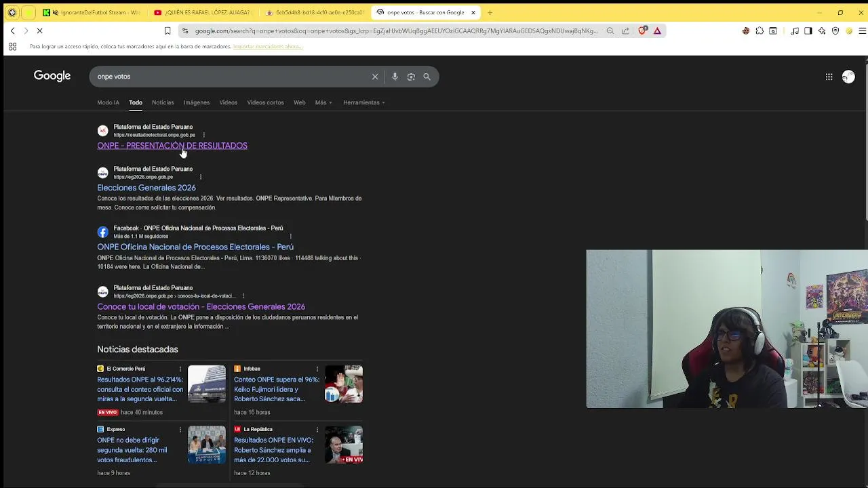
Task: Open the three-dot menu for the resultadoelectoral.onpe.gob.pe result
Action: 203,135
